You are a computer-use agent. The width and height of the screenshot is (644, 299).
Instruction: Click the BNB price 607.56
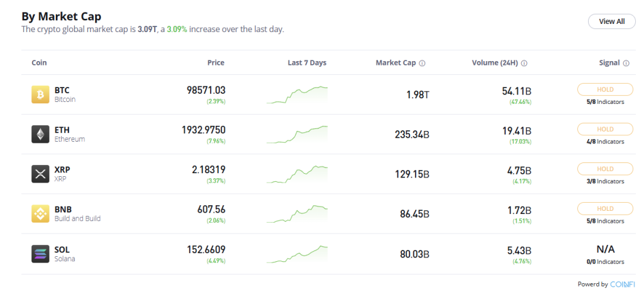coord(211,210)
